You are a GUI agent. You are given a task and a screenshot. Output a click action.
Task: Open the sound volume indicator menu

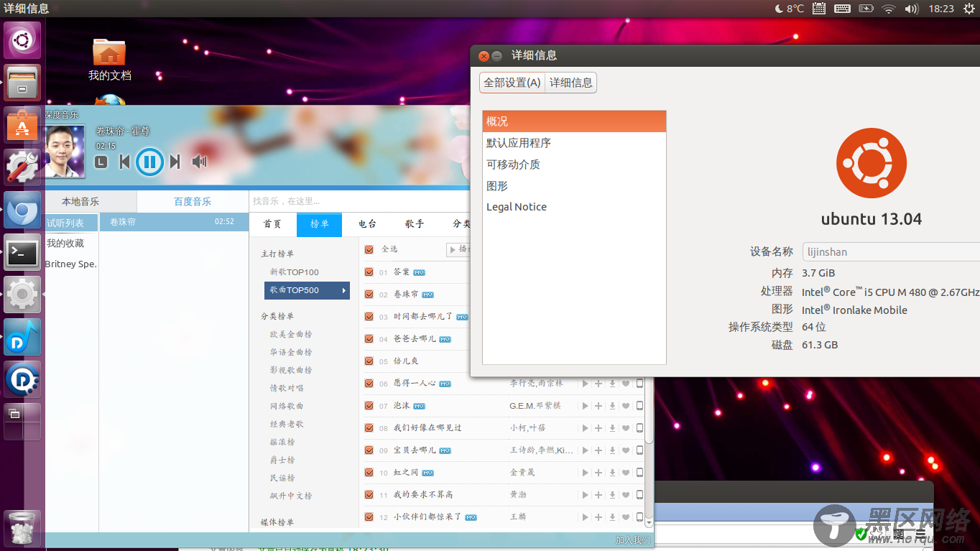click(x=912, y=9)
